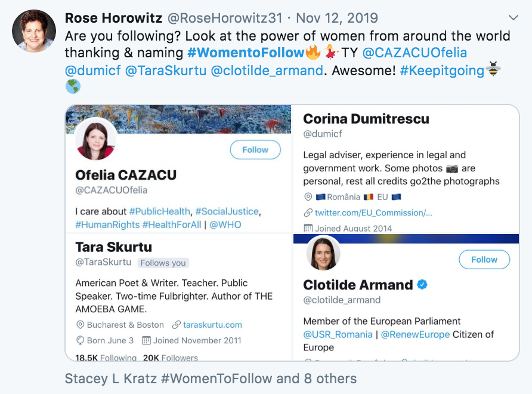Open the @CAZACUOfelia mention
The width and height of the screenshot is (532, 394).
415,53
